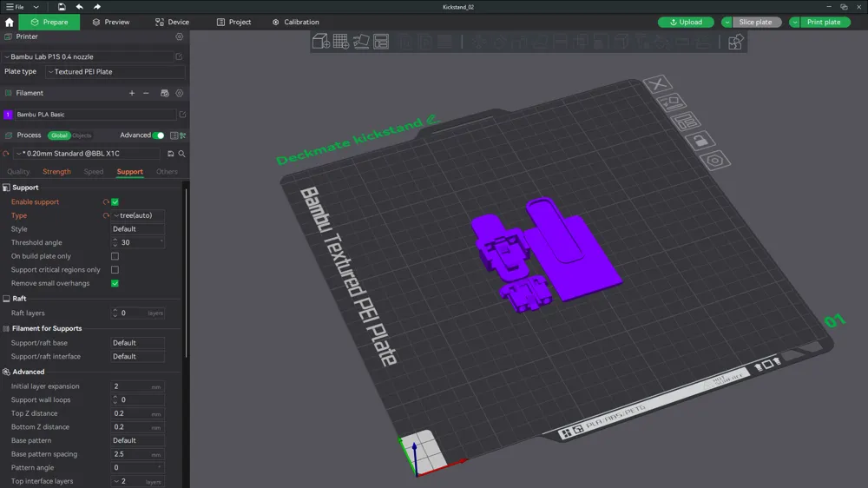Open the support Type dropdown
This screenshot has height=488, width=868.
point(138,215)
